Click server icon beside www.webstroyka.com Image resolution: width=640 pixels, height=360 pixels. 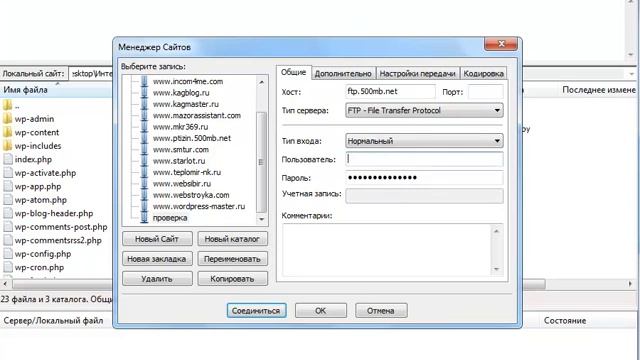pyautogui.click(x=144, y=195)
